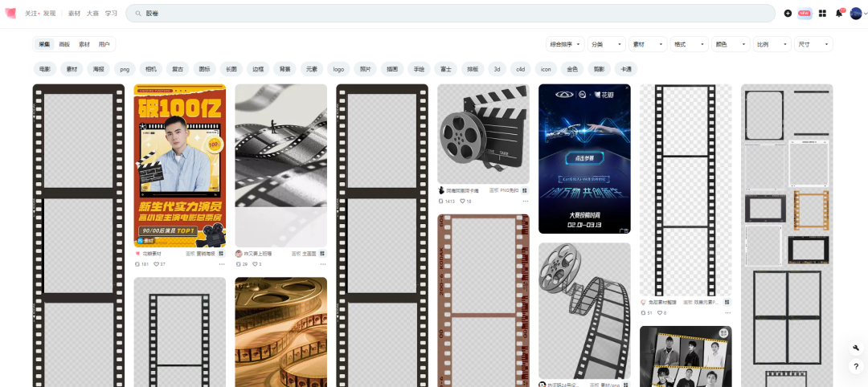The image size is (868, 387).
Task: Select the 复古 tag chip
Action: pos(178,69)
